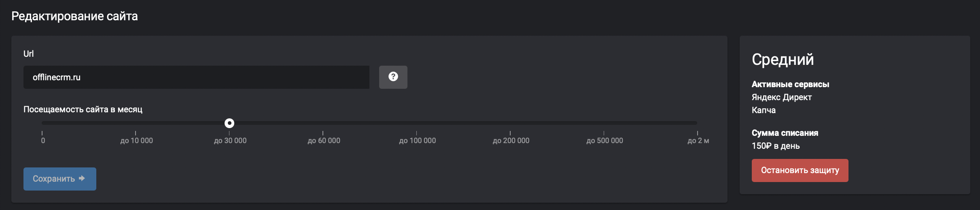Click the «Средний» plan title
Screen dimensions: 980x210
pyautogui.click(x=783, y=60)
